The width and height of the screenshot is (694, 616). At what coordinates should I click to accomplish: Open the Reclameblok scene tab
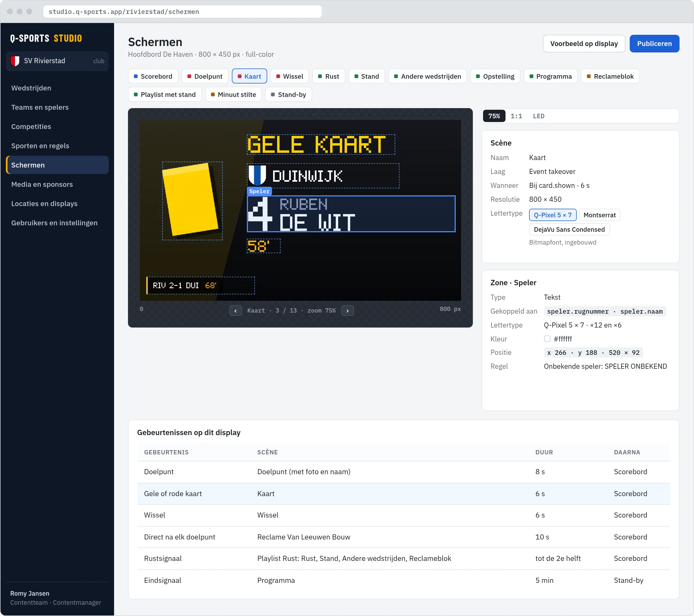coord(610,76)
